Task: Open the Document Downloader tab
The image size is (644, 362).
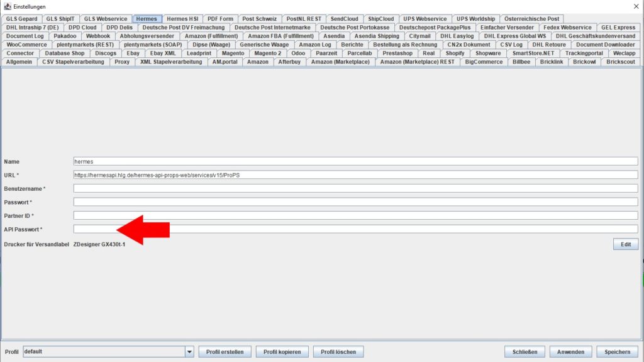Action: [x=606, y=45]
